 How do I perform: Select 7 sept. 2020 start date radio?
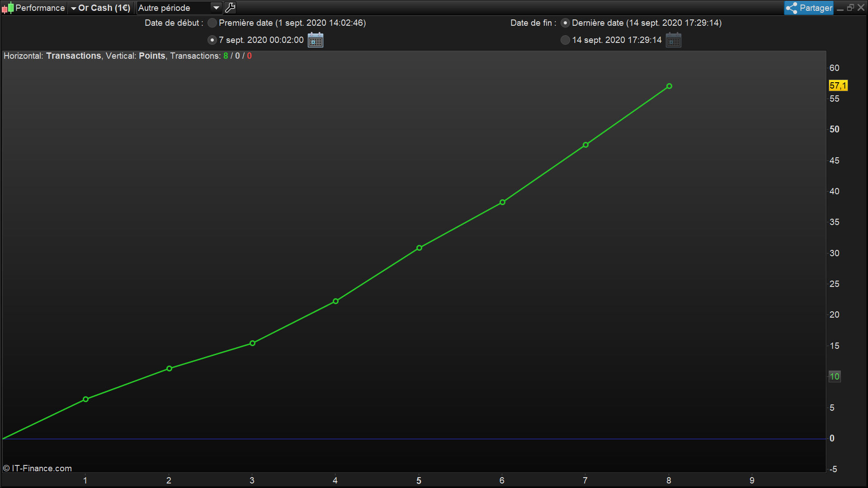212,40
